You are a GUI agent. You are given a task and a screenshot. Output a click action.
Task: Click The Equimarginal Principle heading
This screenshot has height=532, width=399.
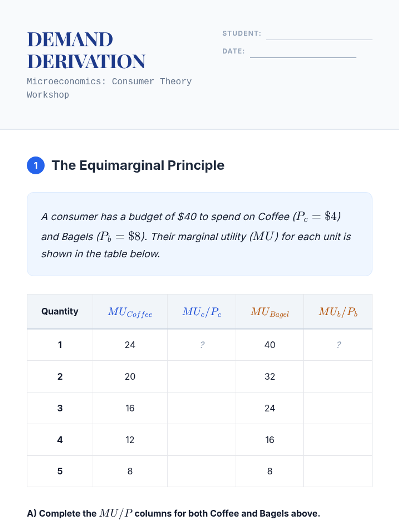[138, 165]
